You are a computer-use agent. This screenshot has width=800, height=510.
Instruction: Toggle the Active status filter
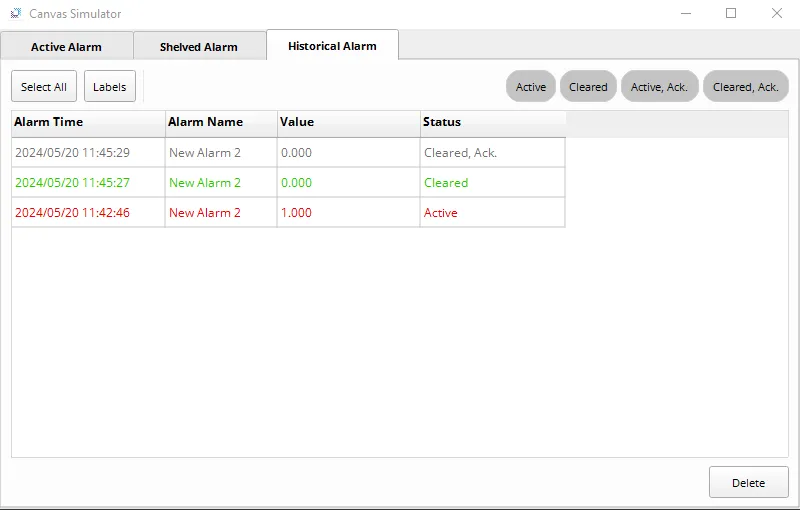point(531,87)
